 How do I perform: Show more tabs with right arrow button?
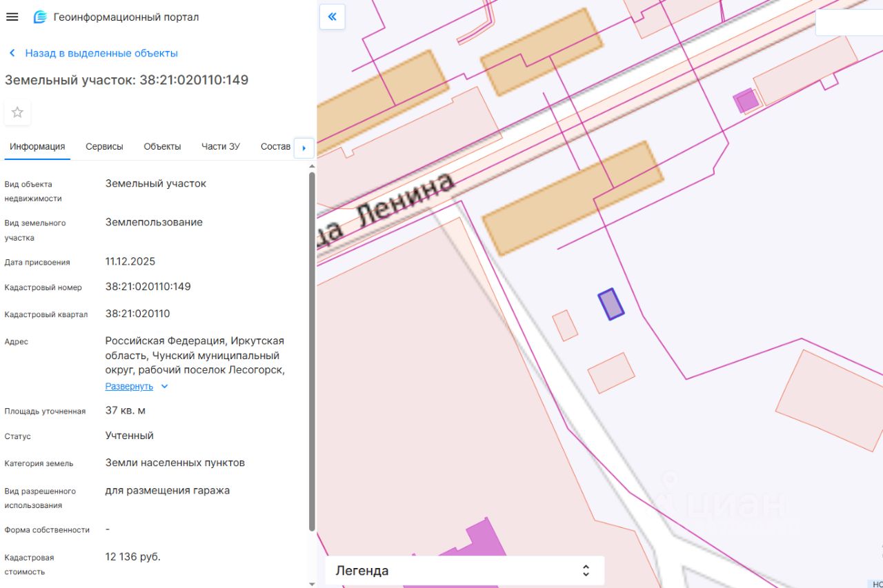point(304,148)
